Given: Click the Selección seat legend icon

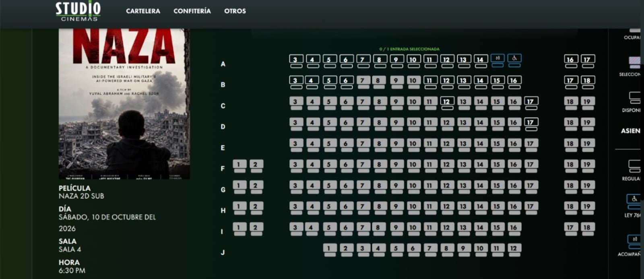Looking at the screenshot, I should [x=635, y=62].
